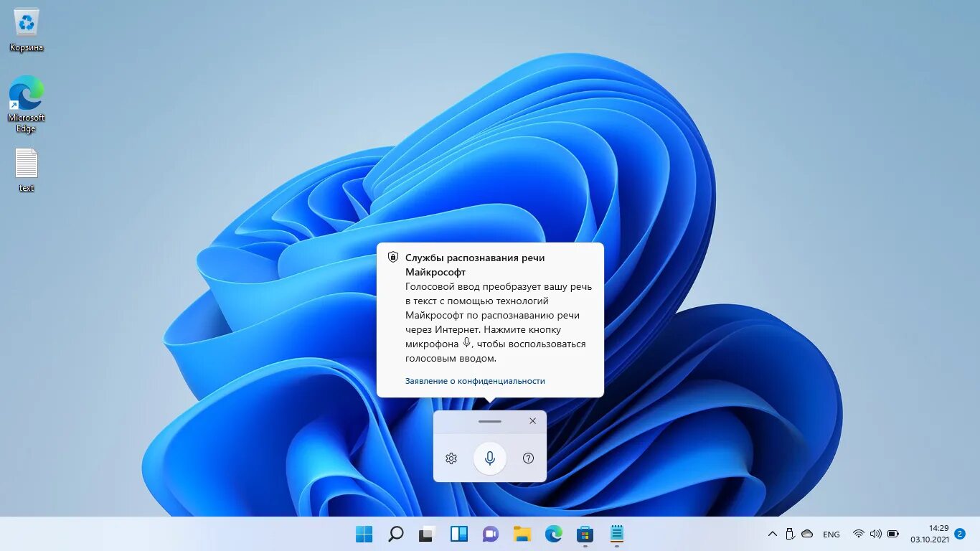Open the Windows Start menu
Viewport: 980px width, 551px height.
click(x=364, y=534)
